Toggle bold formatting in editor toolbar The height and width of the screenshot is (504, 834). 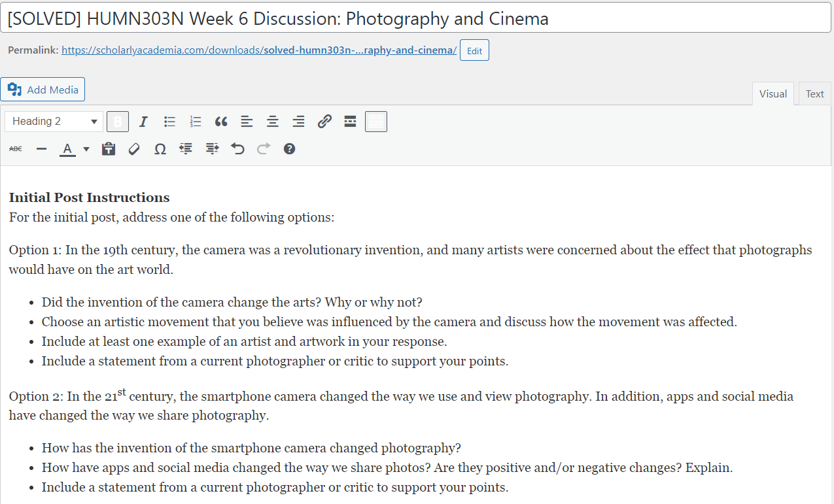tap(118, 122)
